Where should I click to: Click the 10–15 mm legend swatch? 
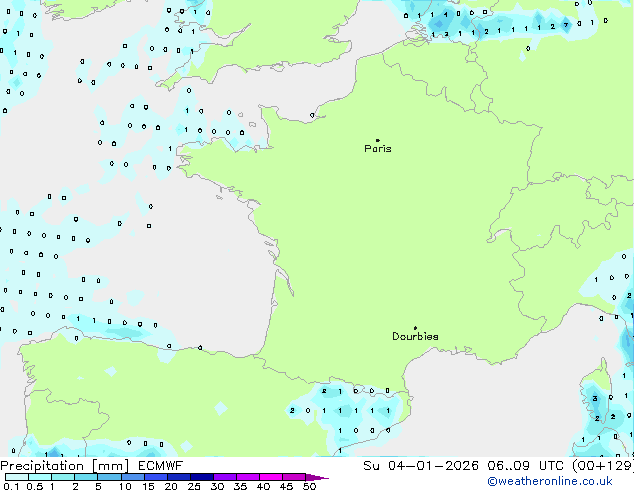pos(132,477)
